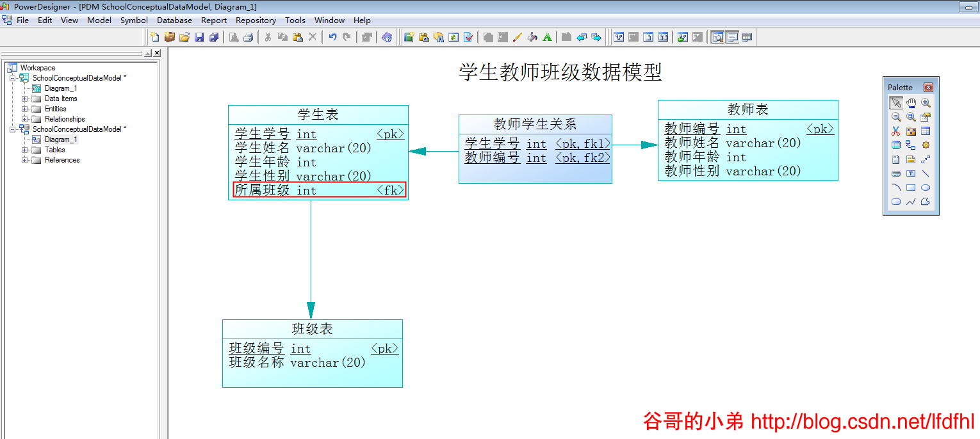The height and width of the screenshot is (439, 980).
Task: Click the 教师表 table header
Action: tap(747, 109)
